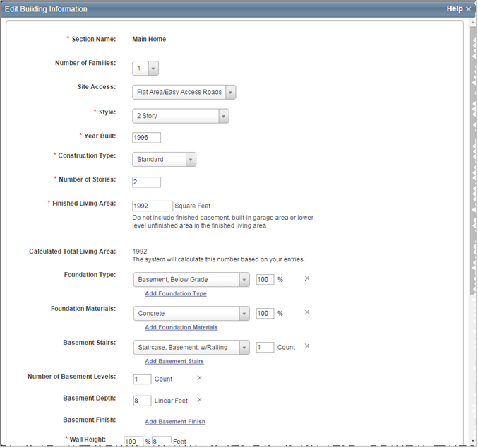
Task: Open the Site Access dropdown
Action: click(230, 92)
